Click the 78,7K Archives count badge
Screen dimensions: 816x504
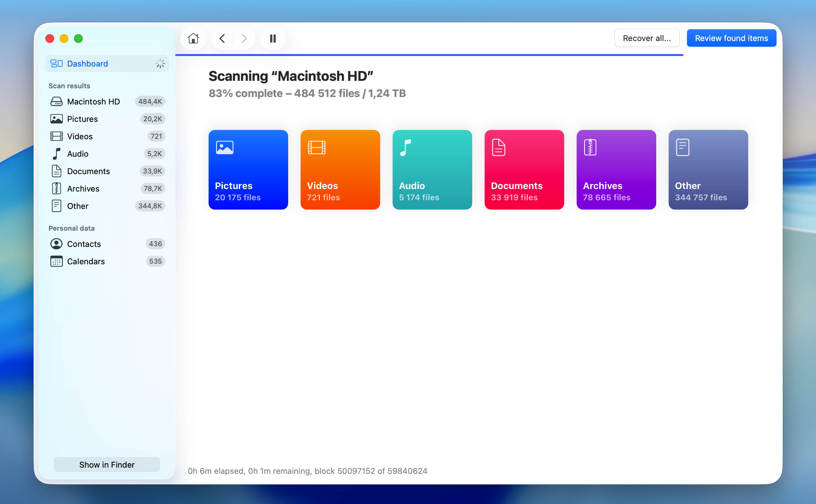(153, 188)
